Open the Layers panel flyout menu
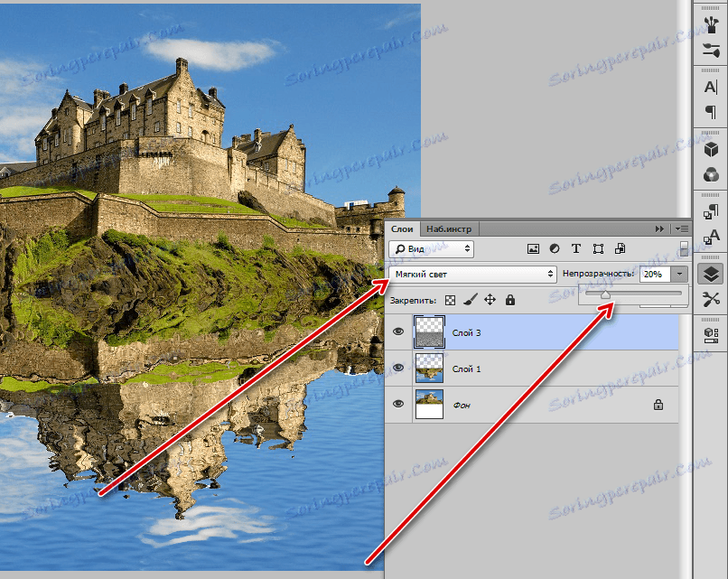Viewport: 728px width, 579px height. pyautogui.click(x=682, y=229)
